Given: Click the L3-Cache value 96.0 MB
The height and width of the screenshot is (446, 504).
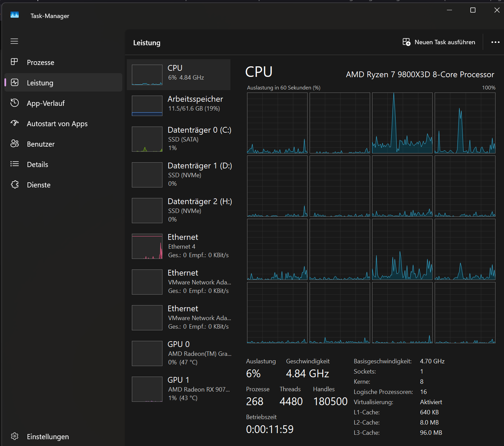Looking at the screenshot, I should 431,433.
